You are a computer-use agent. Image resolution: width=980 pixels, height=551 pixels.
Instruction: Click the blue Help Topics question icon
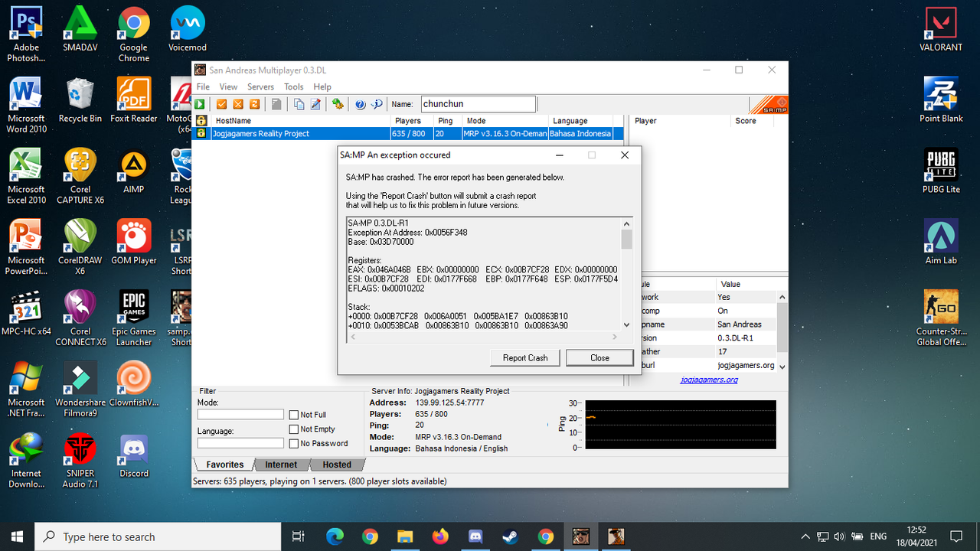click(360, 104)
